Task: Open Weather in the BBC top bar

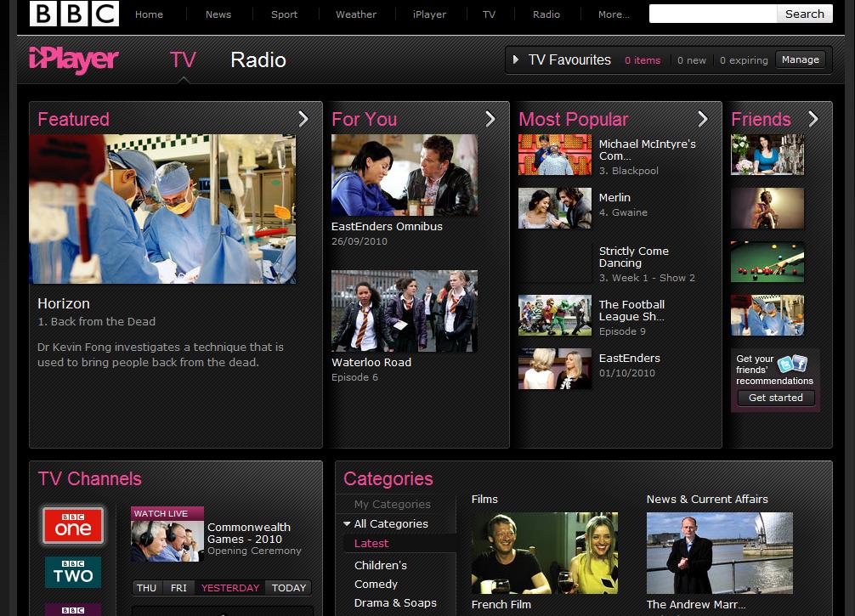Action: click(356, 14)
